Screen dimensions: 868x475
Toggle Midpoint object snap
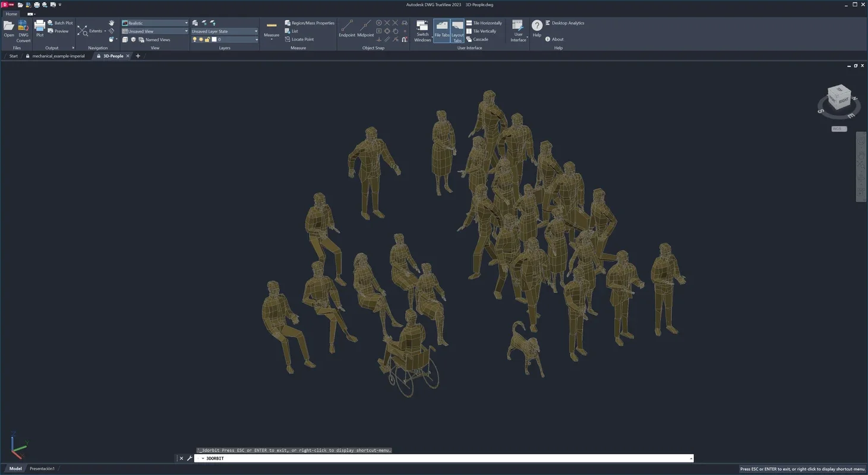point(365,28)
